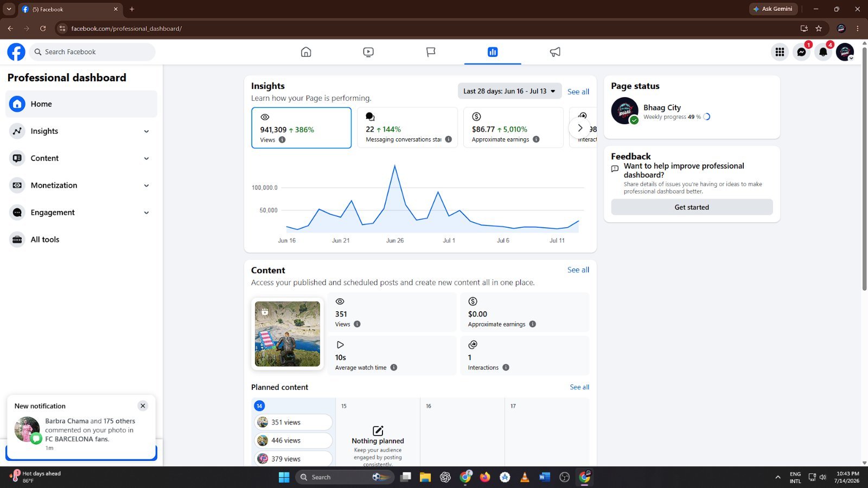This screenshot has height=488, width=868.
Task: Open the notifications bell icon
Action: click(x=823, y=52)
